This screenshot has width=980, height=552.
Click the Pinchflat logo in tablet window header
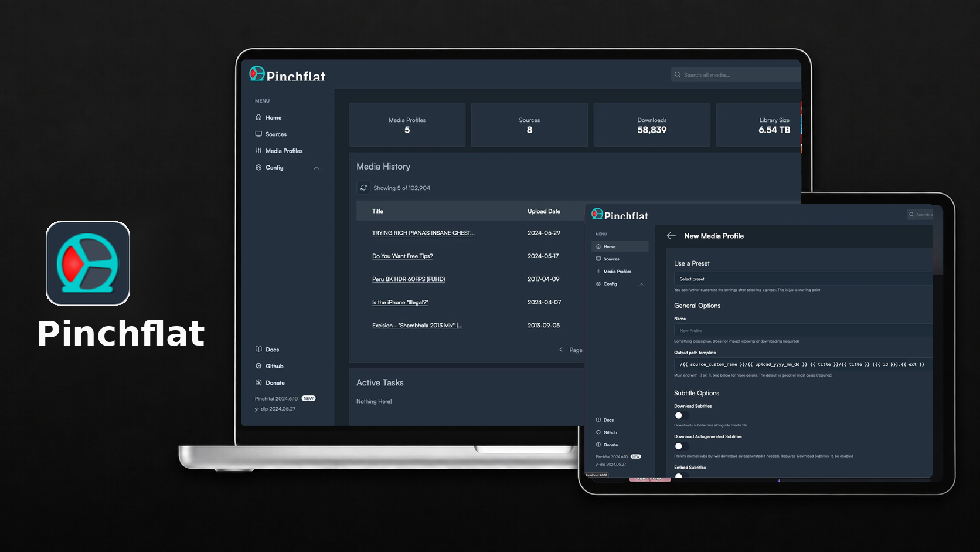[x=620, y=214]
